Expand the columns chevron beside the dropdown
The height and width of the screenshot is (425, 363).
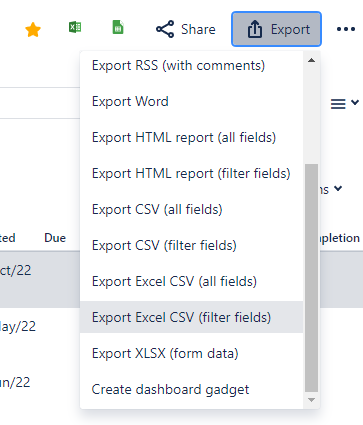click(338, 188)
